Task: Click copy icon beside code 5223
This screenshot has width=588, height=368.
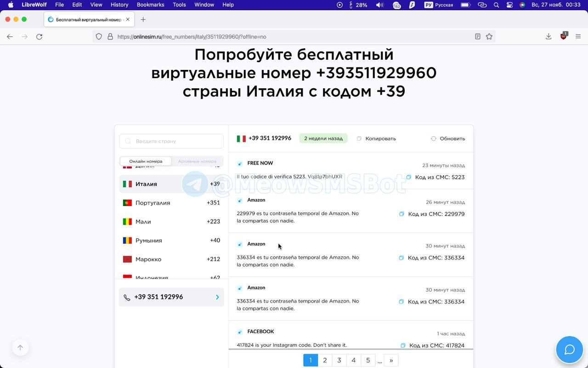Action: 409,177
